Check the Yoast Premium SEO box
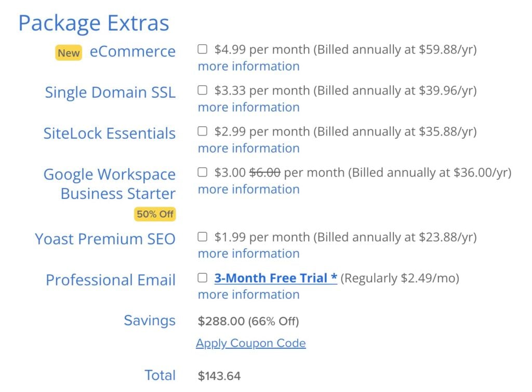This screenshot has width=532, height=392. pos(202,236)
